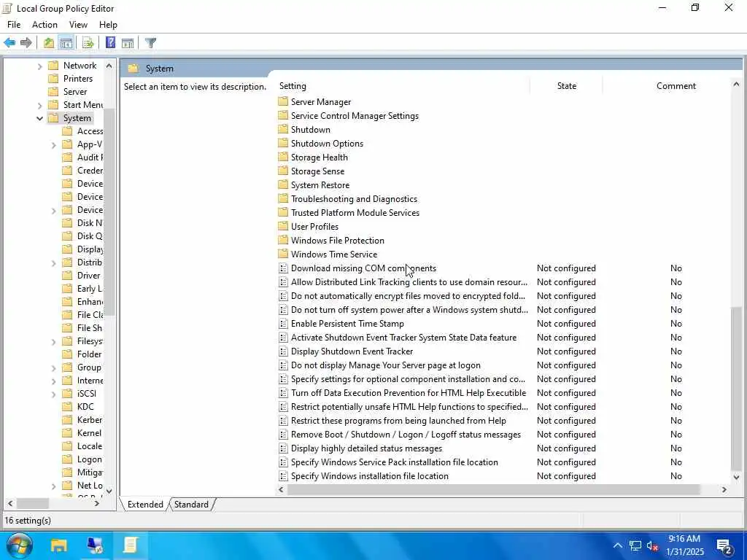Click the settings list horizontal scrollbar thumb
The height and width of the screenshot is (560, 747).
(x=493, y=489)
